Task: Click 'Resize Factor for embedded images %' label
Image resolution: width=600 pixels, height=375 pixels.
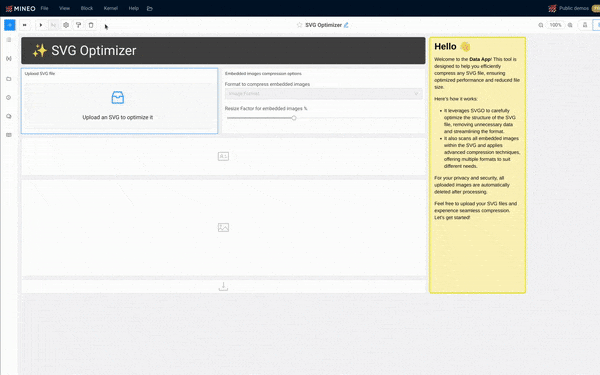Action: pos(266,109)
